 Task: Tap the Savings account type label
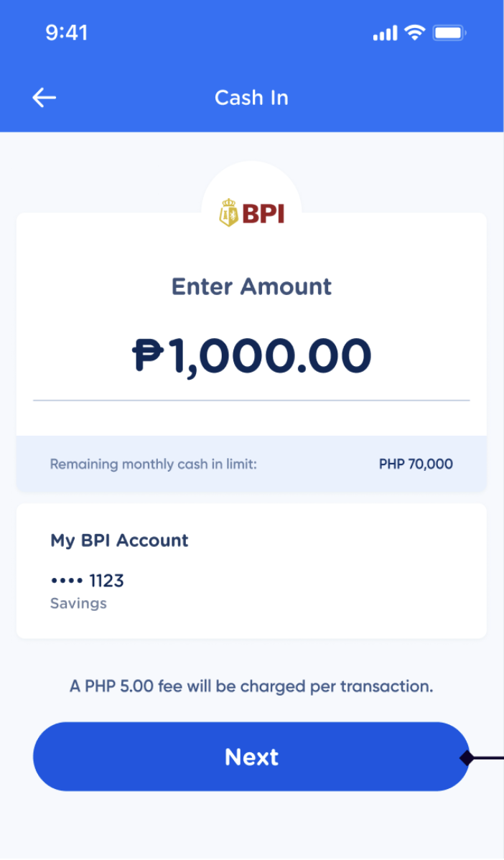point(78,604)
